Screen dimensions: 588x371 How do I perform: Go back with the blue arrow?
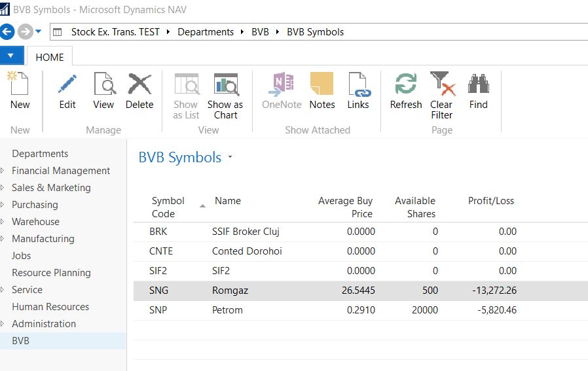point(7,32)
